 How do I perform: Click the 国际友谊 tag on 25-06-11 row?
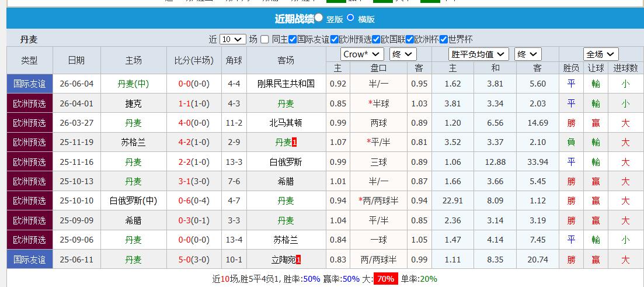pos(30,260)
